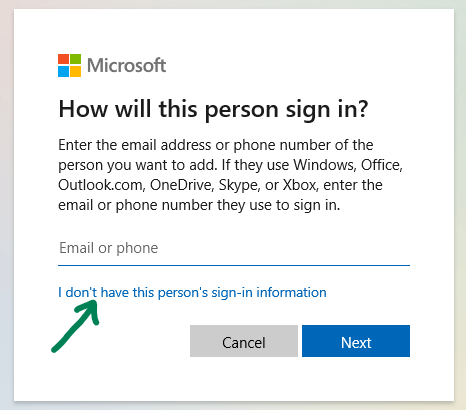Select the Microsoft wordmark text

tap(126, 65)
